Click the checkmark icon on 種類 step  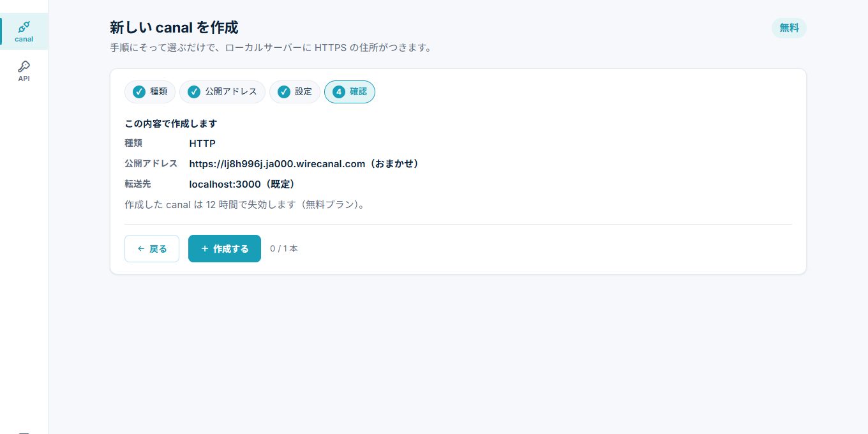(139, 92)
